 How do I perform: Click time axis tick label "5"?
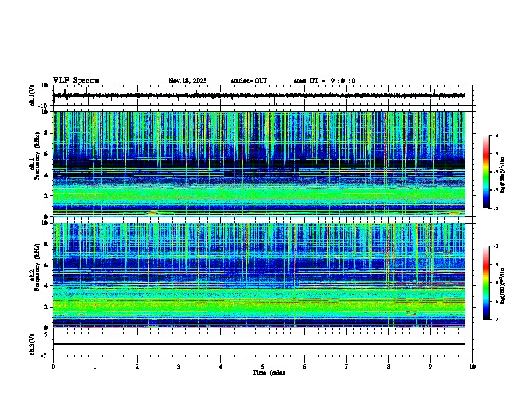pos(263,367)
